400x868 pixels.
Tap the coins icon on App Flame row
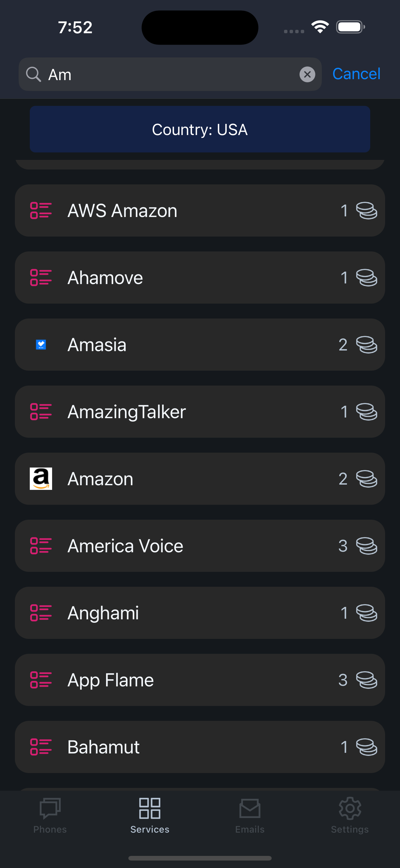coord(366,680)
